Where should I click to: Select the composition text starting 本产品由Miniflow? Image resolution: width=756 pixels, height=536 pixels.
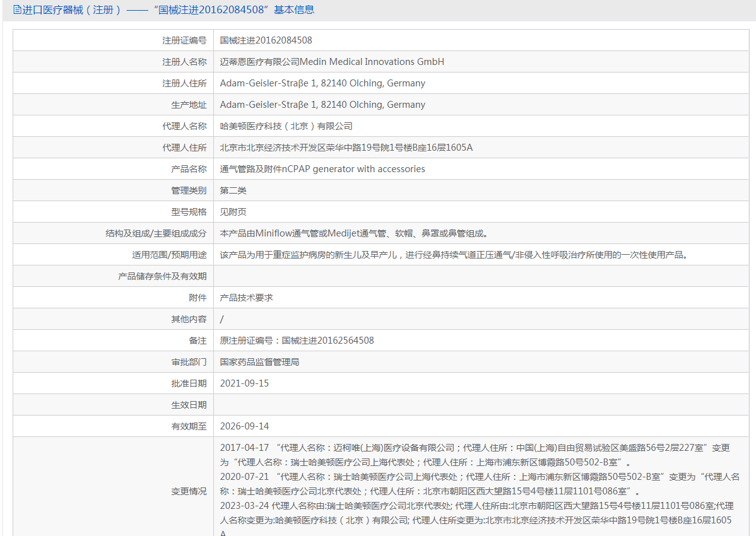[x=355, y=233]
